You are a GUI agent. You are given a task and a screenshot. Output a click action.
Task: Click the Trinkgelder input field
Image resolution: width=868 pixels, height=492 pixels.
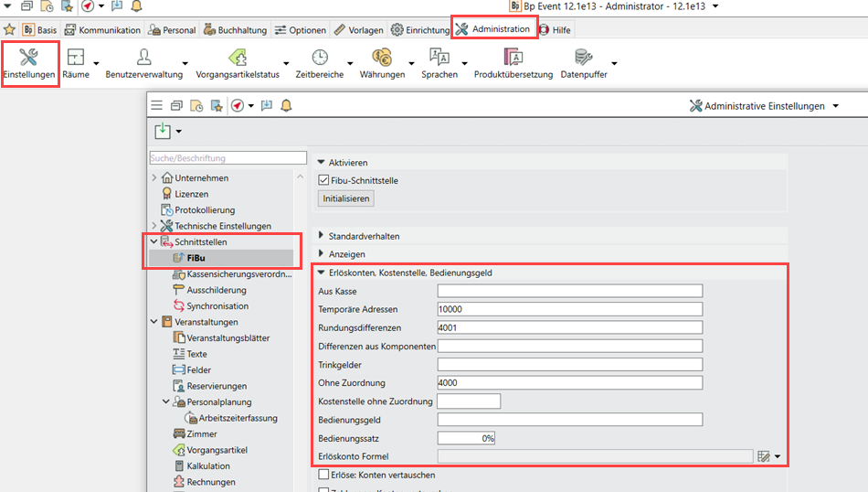(x=569, y=365)
